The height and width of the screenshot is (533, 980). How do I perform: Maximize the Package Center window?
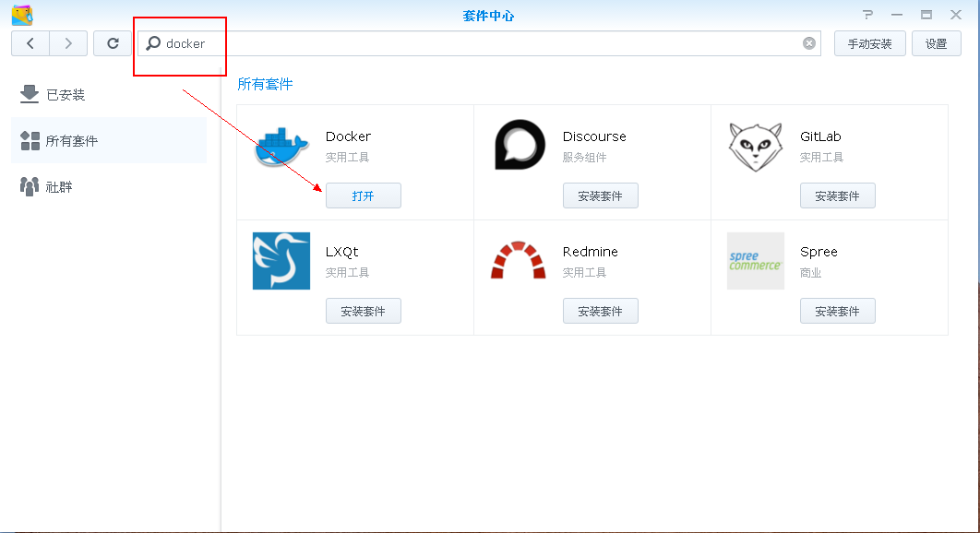coord(926,15)
